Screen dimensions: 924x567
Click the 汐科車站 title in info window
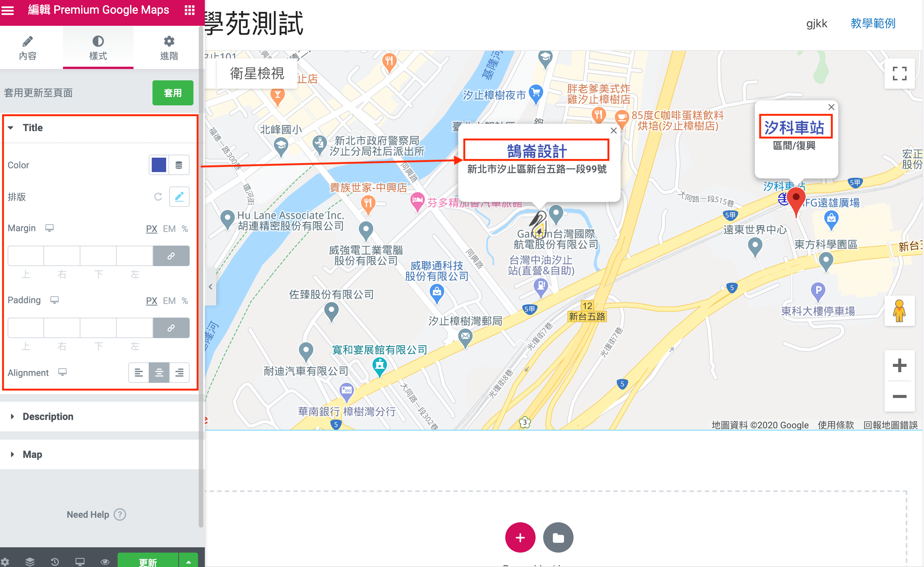click(794, 127)
